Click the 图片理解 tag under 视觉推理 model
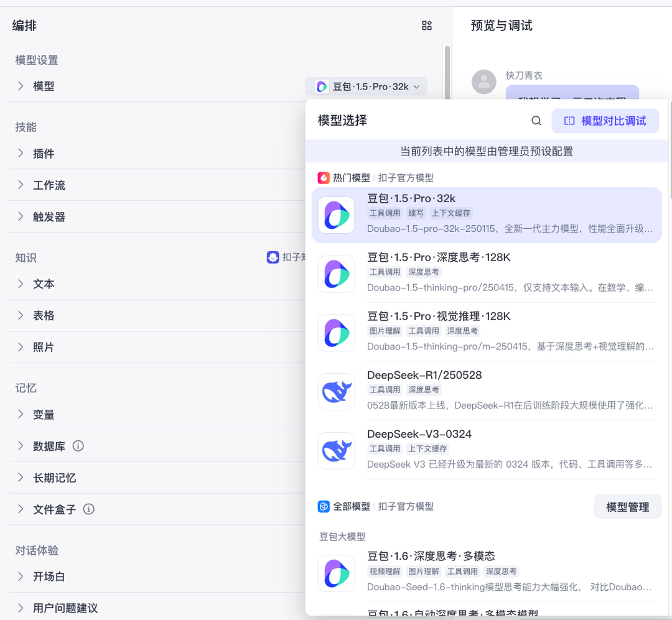Image resolution: width=672 pixels, height=620 pixels. point(385,331)
